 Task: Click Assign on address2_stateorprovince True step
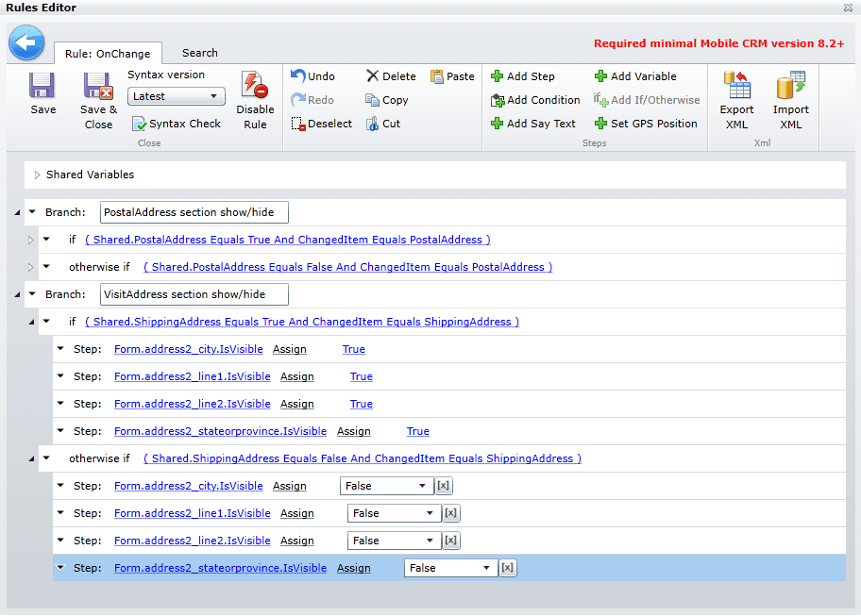point(354,432)
